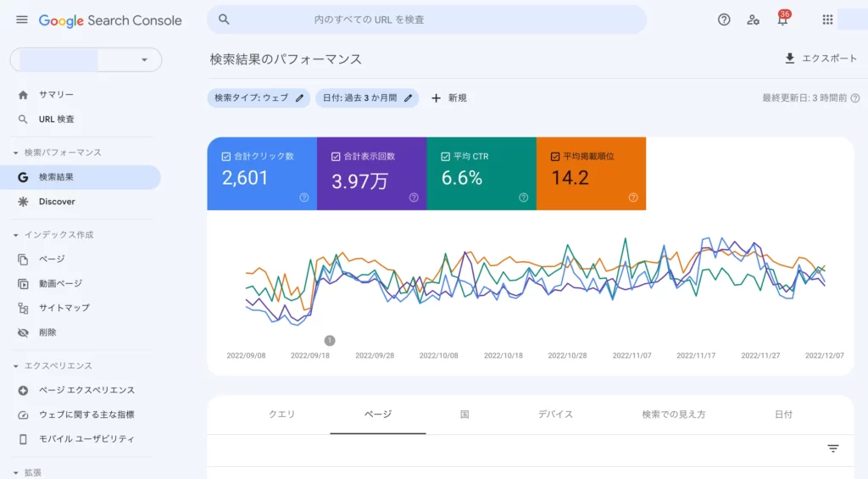868x479 pixels.
Task: Click the Discover asterisk icon
Action: click(x=23, y=202)
